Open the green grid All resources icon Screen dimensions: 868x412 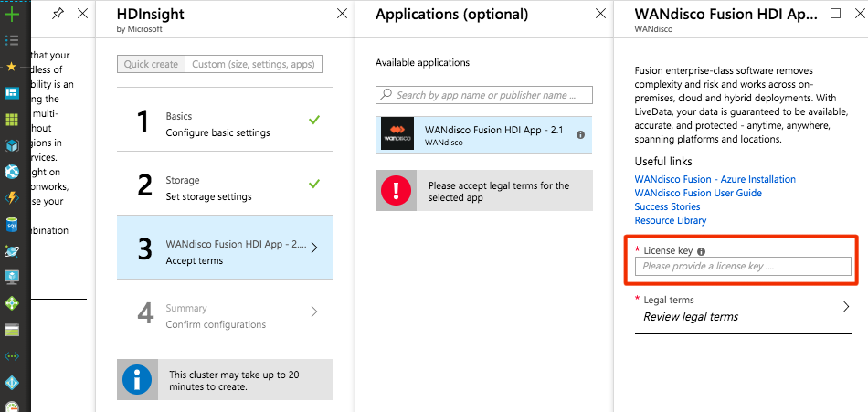(12, 119)
